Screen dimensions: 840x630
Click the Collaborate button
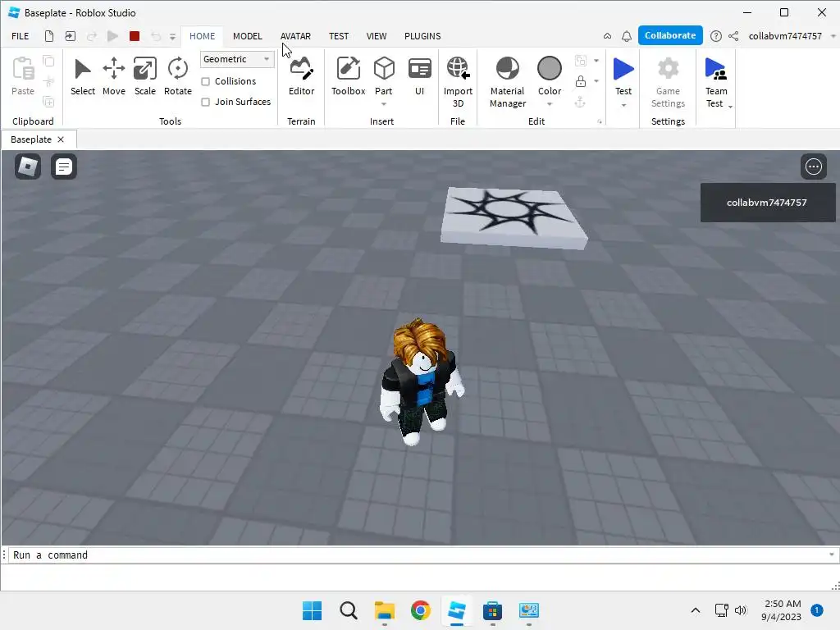[x=669, y=35]
